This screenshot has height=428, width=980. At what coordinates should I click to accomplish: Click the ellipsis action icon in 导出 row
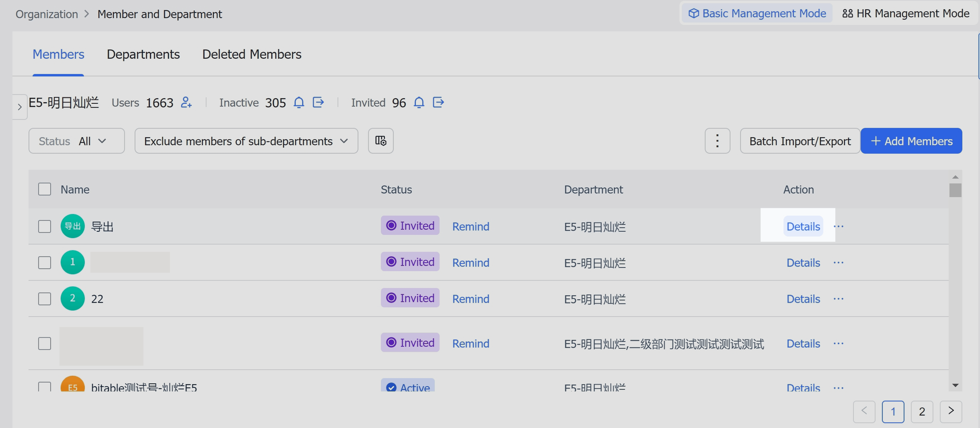tap(839, 226)
